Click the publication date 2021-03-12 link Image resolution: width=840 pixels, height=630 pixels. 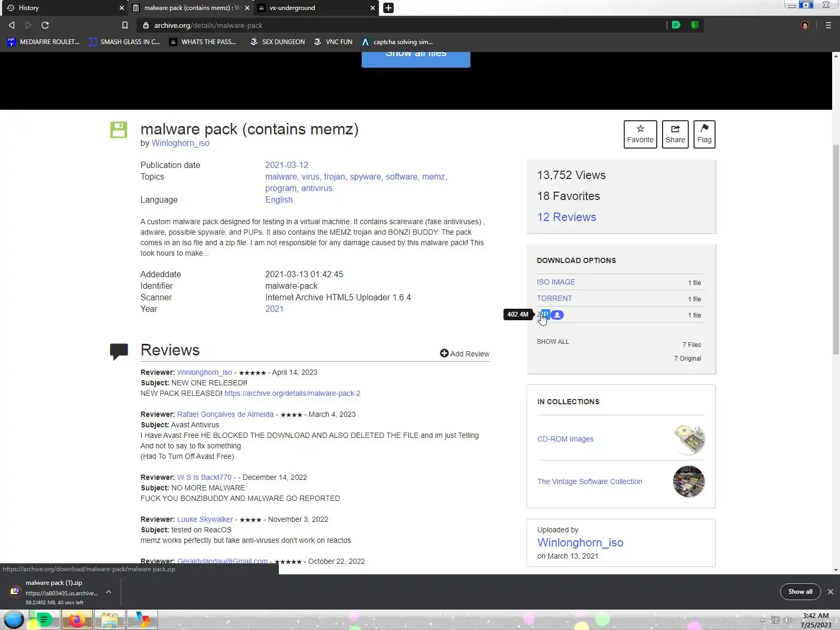click(287, 165)
